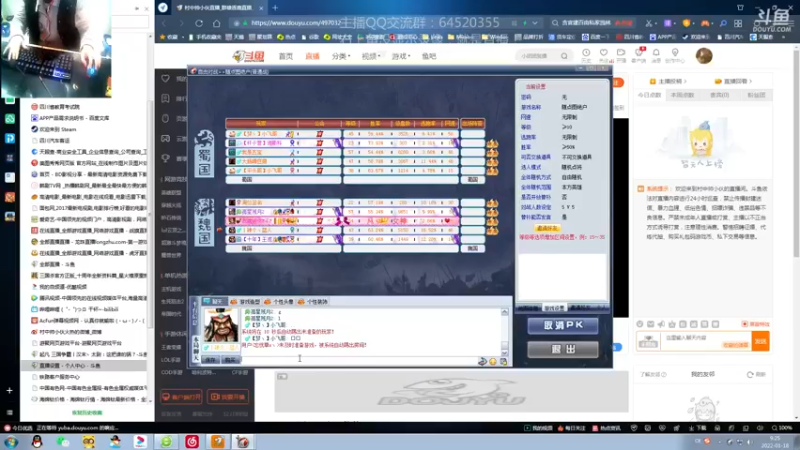Open the 直播设置 - 个人中心 history entry
This screenshot has height=450, width=800.
click(x=85, y=365)
